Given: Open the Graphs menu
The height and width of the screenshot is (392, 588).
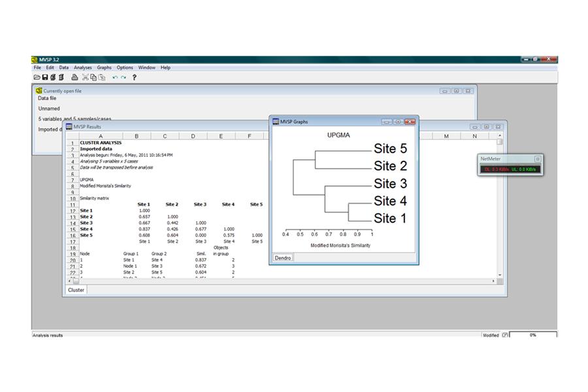Looking at the screenshot, I should (104, 67).
